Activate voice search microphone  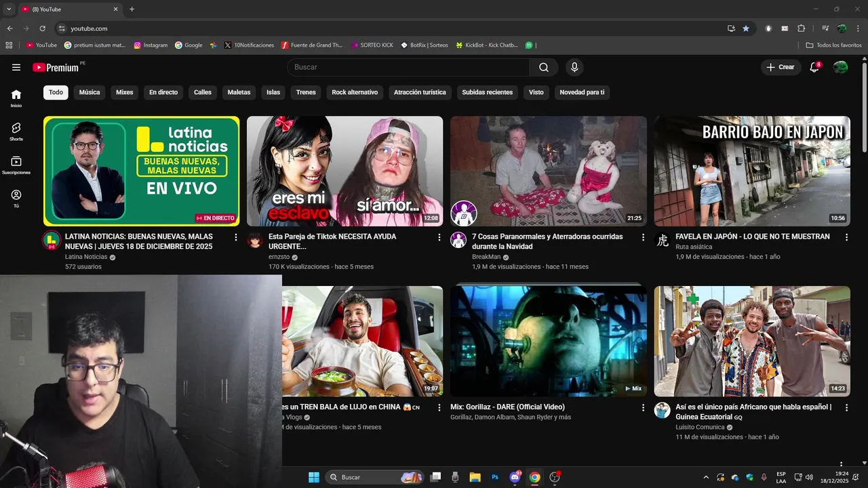point(574,67)
